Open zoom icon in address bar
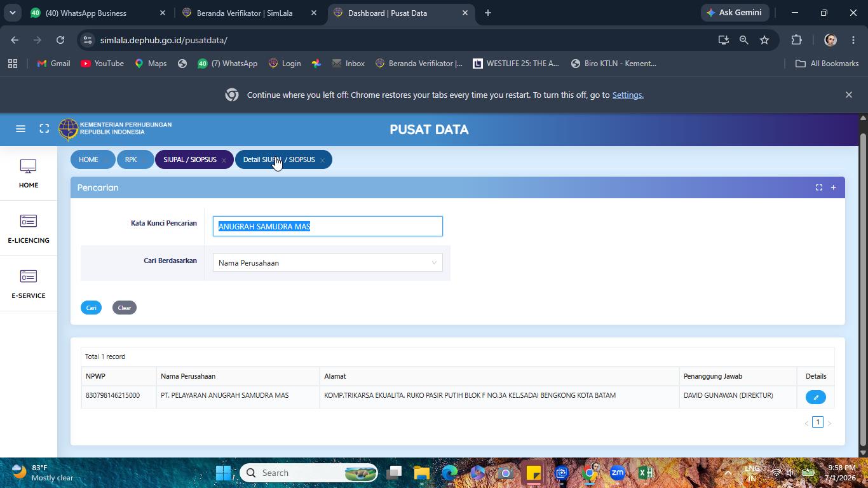868x488 pixels. tap(744, 40)
